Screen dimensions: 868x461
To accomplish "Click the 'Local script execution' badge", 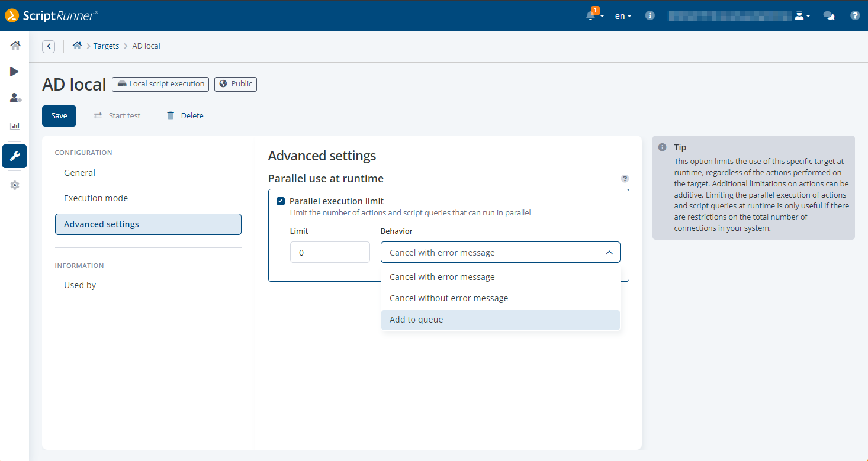I will (x=160, y=84).
